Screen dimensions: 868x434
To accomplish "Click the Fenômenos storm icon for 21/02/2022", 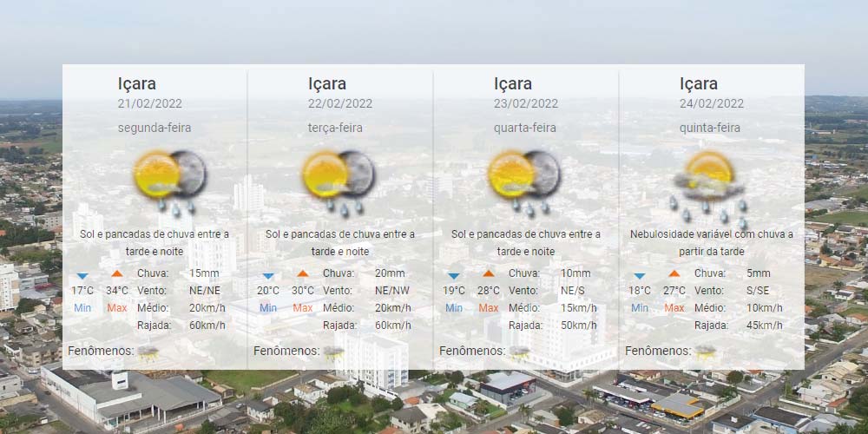I will coord(148,352).
